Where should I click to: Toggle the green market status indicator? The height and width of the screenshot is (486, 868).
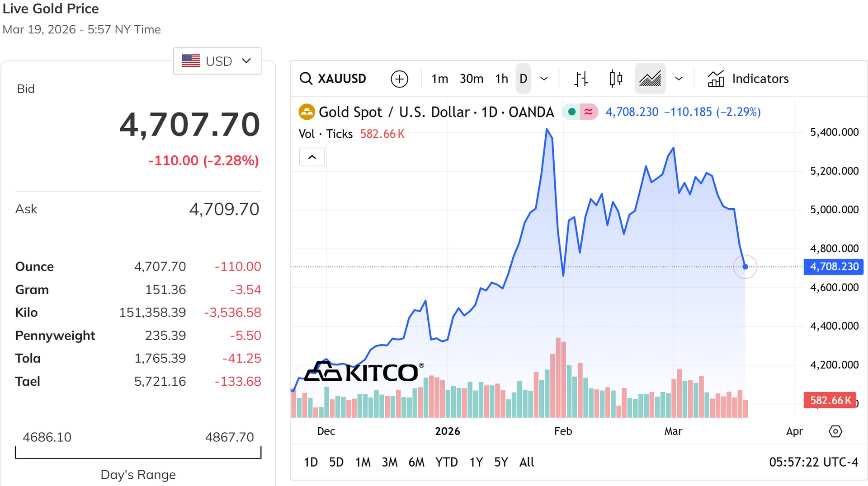[571, 112]
